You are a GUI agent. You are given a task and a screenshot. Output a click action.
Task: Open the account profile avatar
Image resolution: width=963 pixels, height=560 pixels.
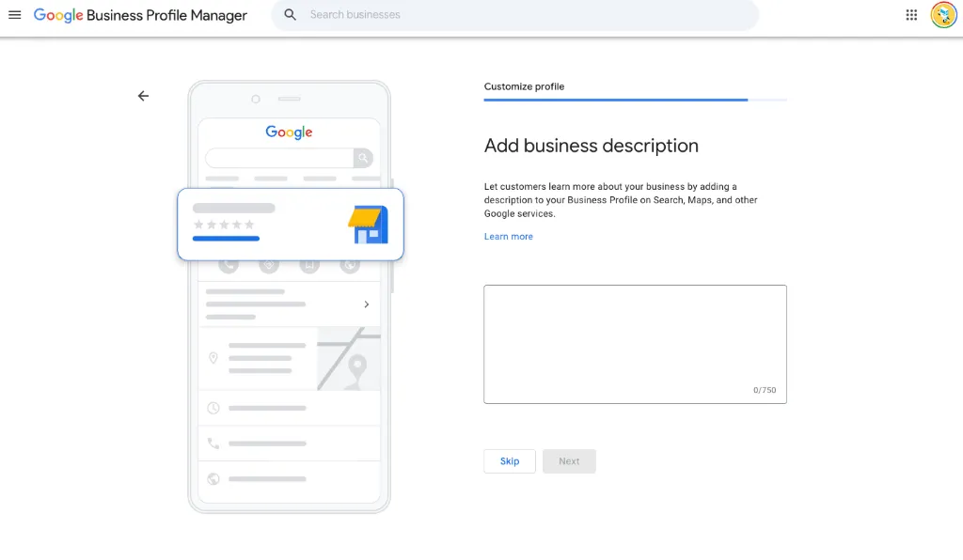(x=943, y=15)
